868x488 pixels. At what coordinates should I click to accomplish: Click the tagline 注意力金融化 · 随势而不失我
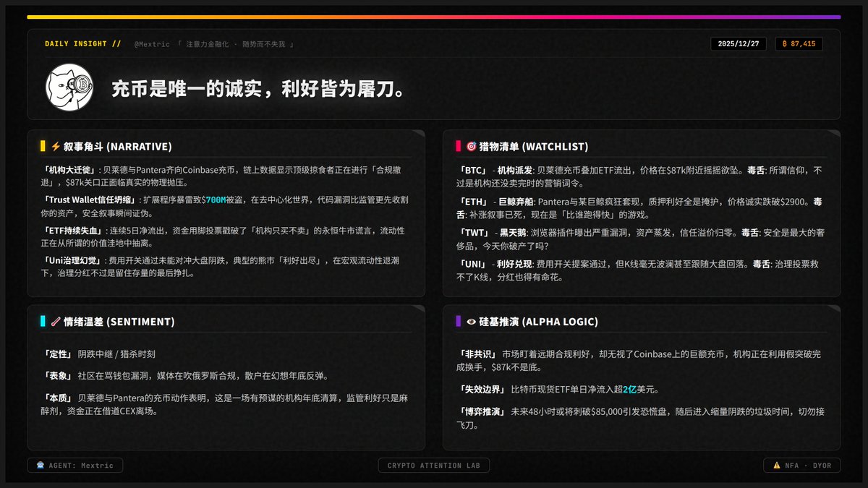pos(237,44)
